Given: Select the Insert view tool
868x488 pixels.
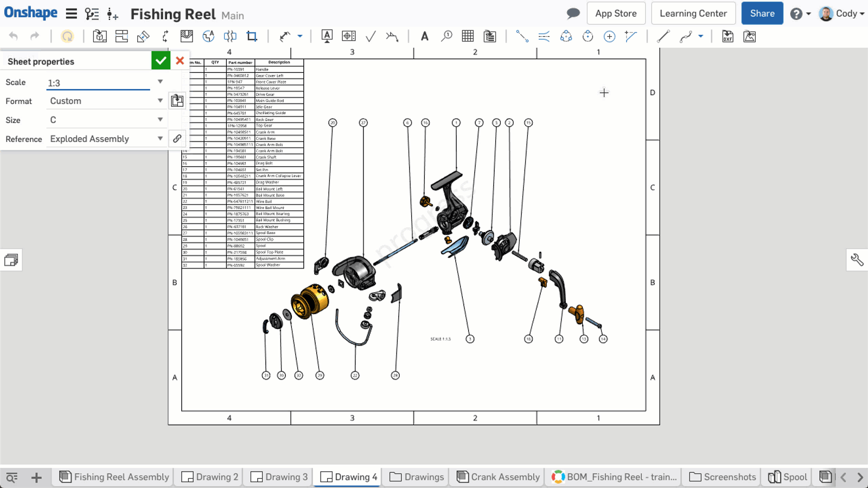Looking at the screenshot, I should pyautogui.click(x=100, y=36).
